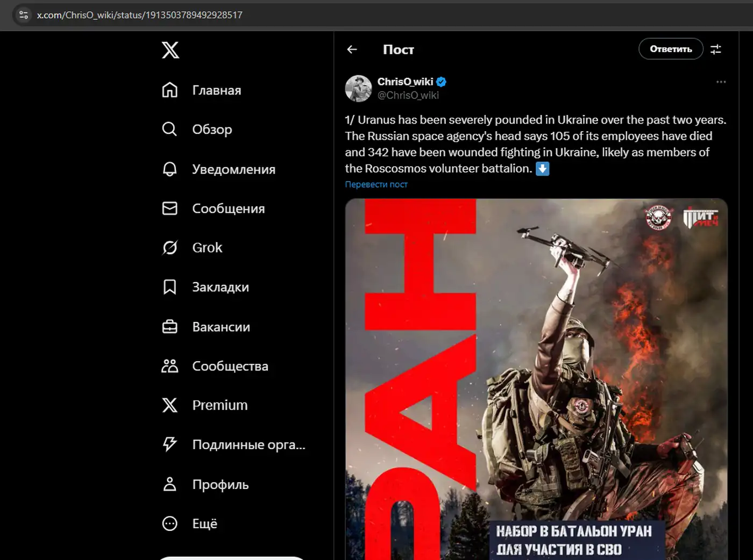Open Сообщения envelope icon
Screen dimensions: 753x560
169,209
